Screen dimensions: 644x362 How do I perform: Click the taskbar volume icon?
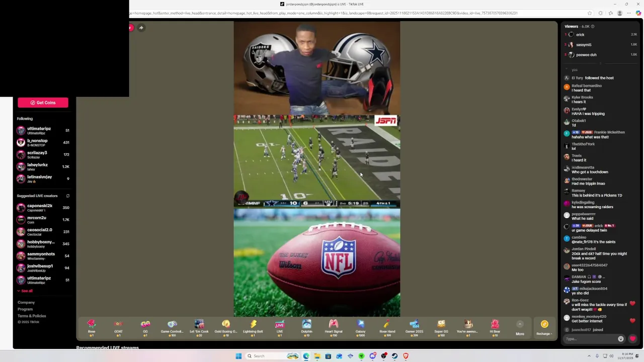pyautogui.click(x=612, y=356)
